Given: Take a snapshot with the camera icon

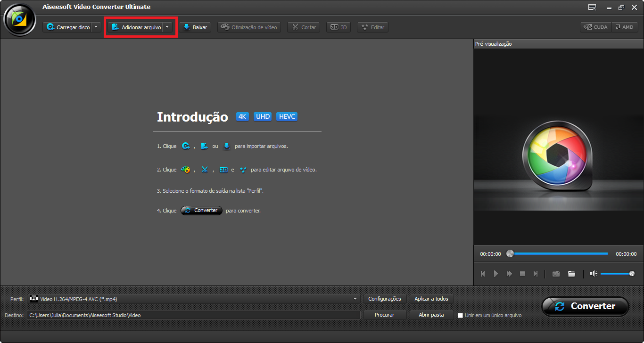Looking at the screenshot, I should click(x=556, y=273).
